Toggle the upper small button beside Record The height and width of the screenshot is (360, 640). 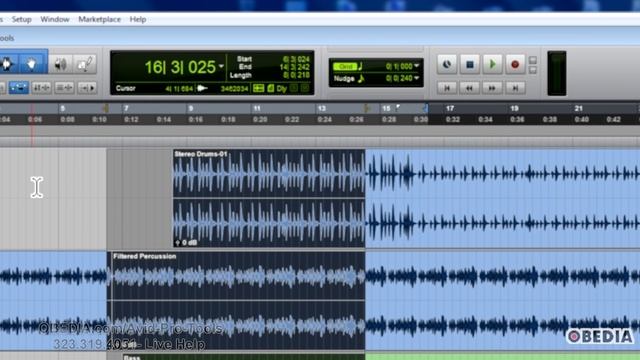pyautogui.click(x=533, y=60)
